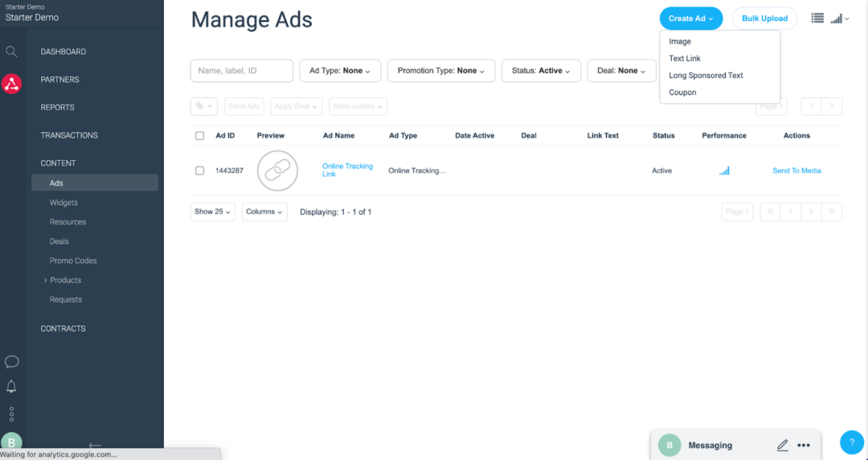The width and height of the screenshot is (868, 461).
Task: Expand the Products tree item in sidebar
Action: [46, 280]
